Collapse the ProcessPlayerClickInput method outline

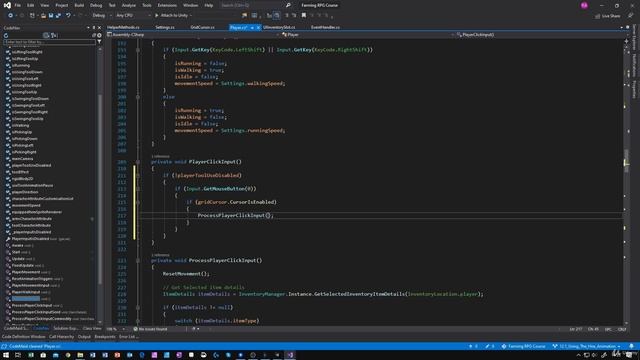[x=138, y=260]
